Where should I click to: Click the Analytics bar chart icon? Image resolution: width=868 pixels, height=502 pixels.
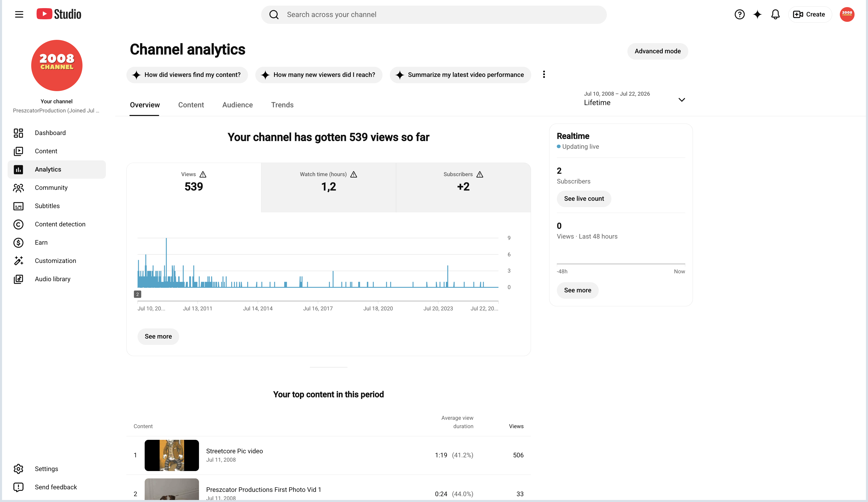pos(18,170)
